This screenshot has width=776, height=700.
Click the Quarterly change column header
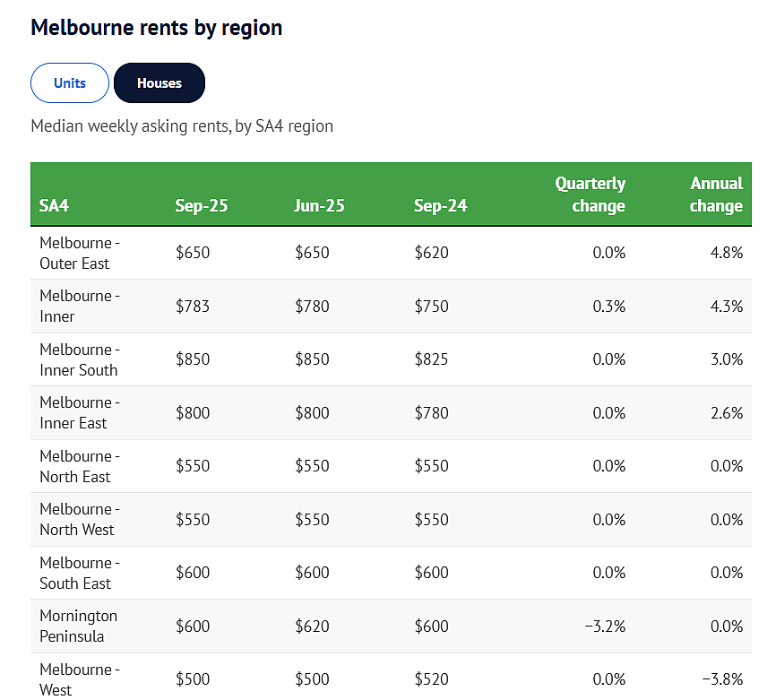[590, 194]
